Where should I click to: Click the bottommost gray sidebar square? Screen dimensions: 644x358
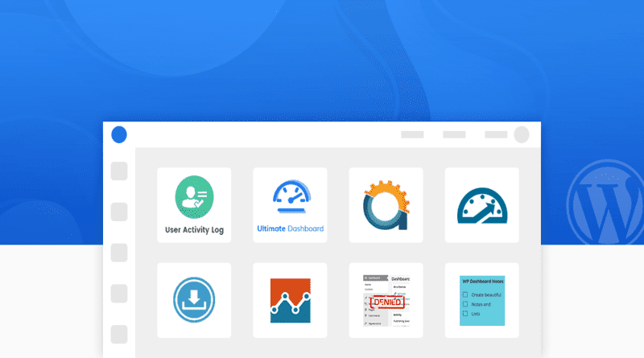point(119,334)
